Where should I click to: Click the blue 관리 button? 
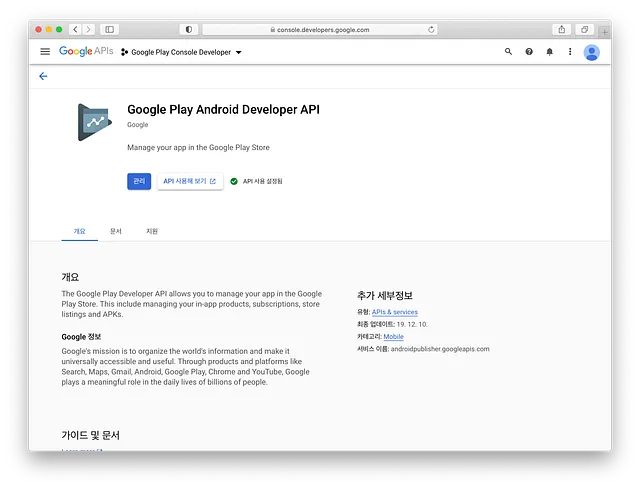[x=139, y=181]
